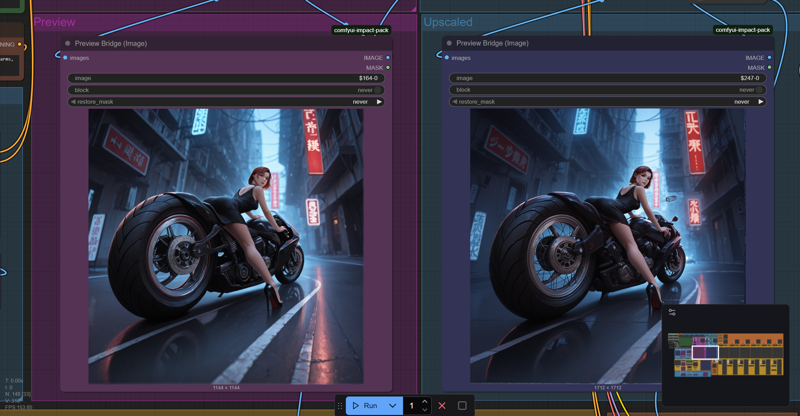Click the IMAGE output port of Upscaled node
This screenshot has height=416, width=800.
click(770, 58)
